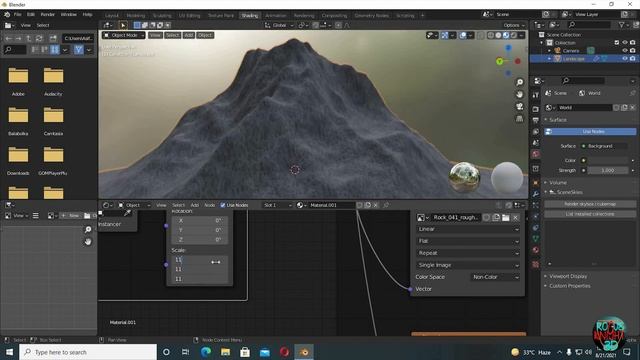The height and width of the screenshot is (360, 640).
Task: Click Use Nodes button in World properties
Action: 590,131
